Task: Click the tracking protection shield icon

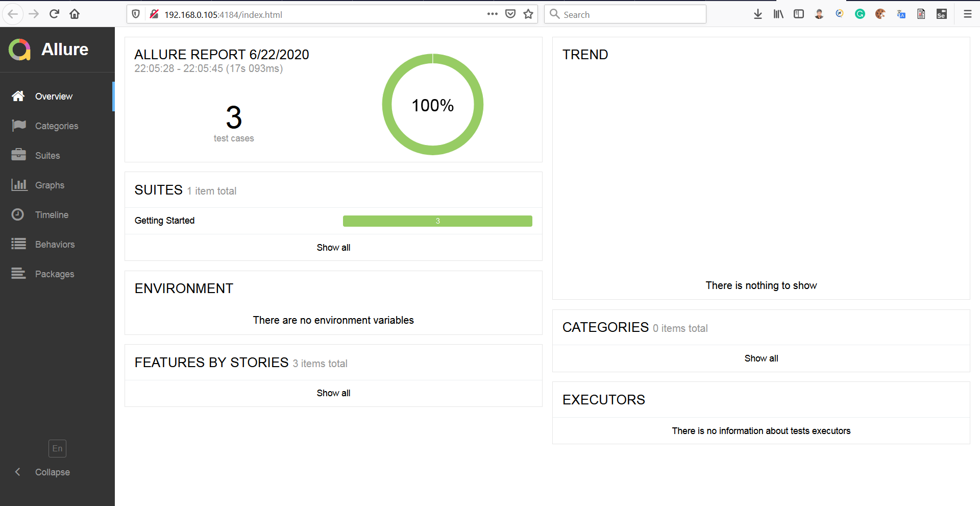Action: tap(136, 14)
